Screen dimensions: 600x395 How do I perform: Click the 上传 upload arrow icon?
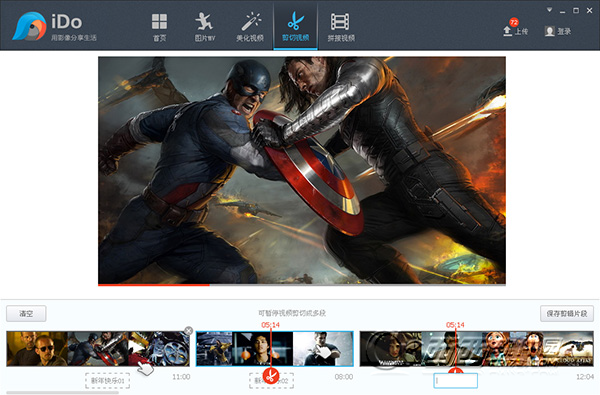click(x=507, y=31)
